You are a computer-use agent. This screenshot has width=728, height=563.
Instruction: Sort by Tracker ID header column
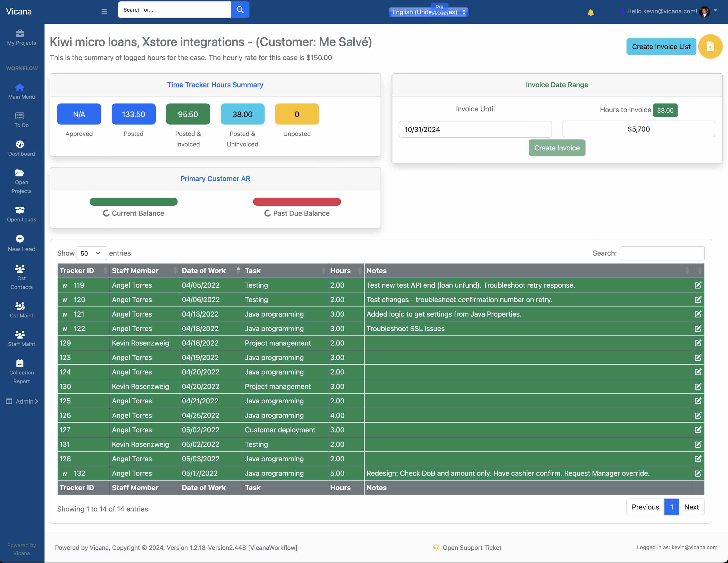[x=83, y=271]
